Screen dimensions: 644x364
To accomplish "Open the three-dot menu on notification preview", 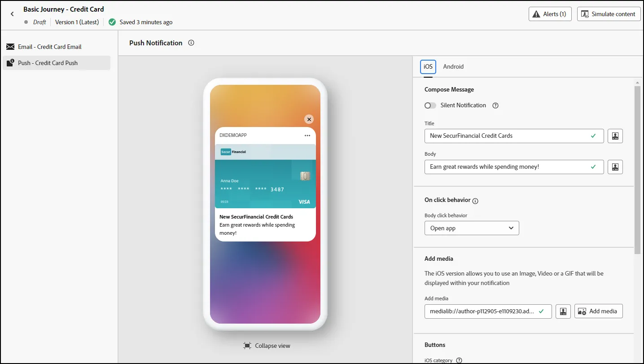I will tap(307, 136).
